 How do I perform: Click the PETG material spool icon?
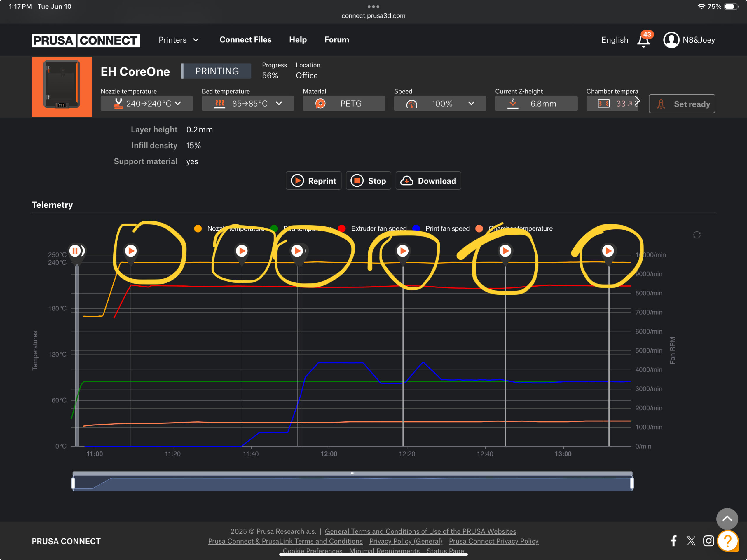[320, 103]
